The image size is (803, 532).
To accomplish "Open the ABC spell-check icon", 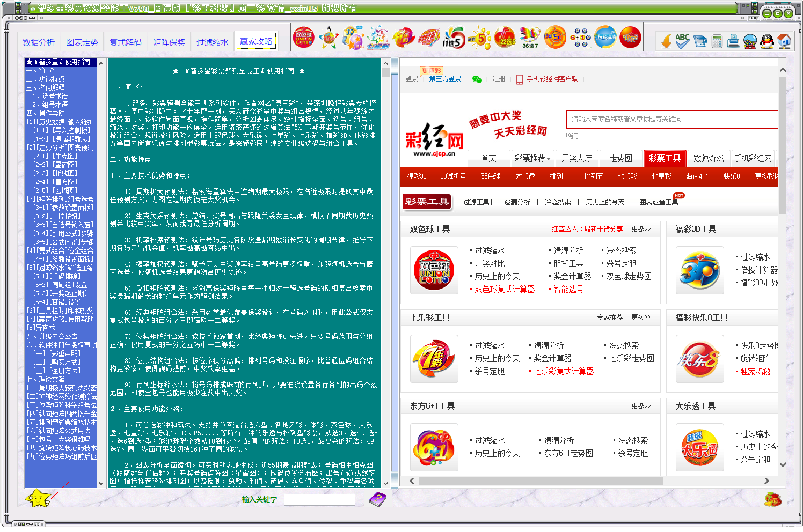I will (x=683, y=41).
